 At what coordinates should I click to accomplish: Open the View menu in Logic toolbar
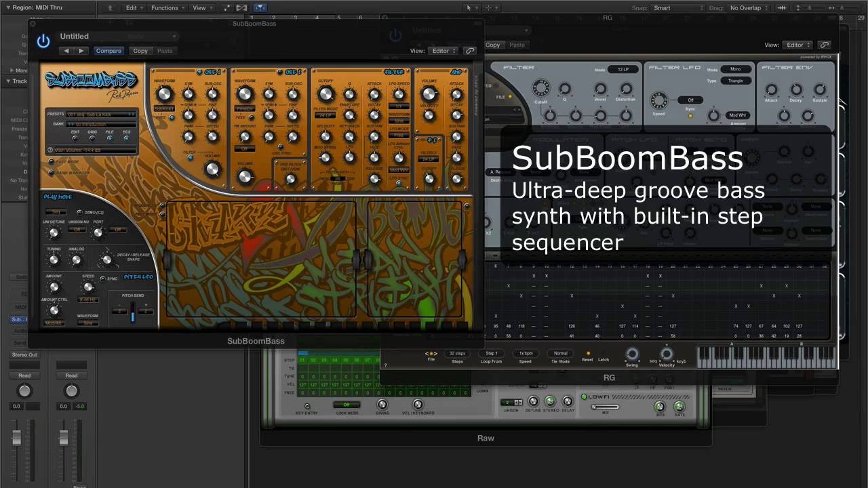pos(202,7)
